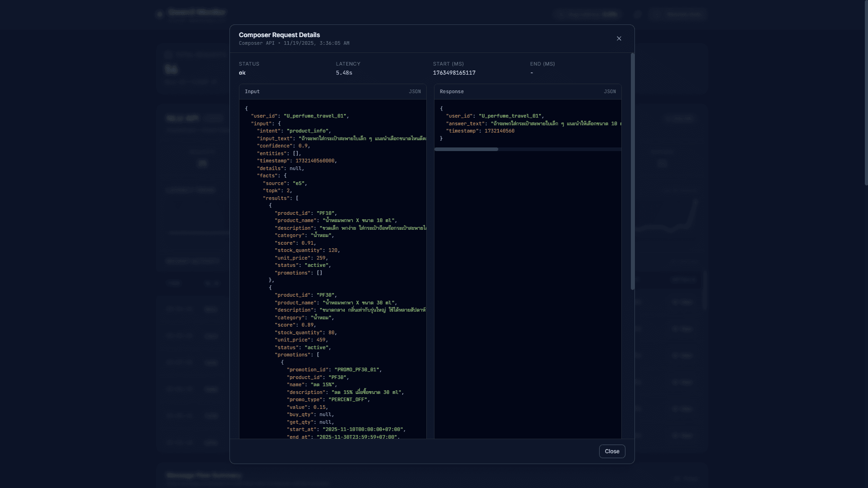This screenshot has height=488, width=868.
Task: Click the Response panel header title
Action: pyautogui.click(x=451, y=91)
